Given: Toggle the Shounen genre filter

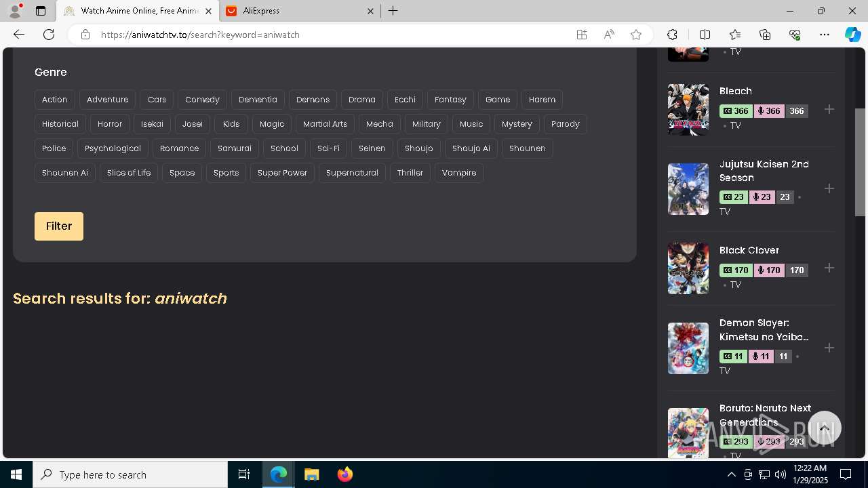Looking at the screenshot, I should [527, 148].
